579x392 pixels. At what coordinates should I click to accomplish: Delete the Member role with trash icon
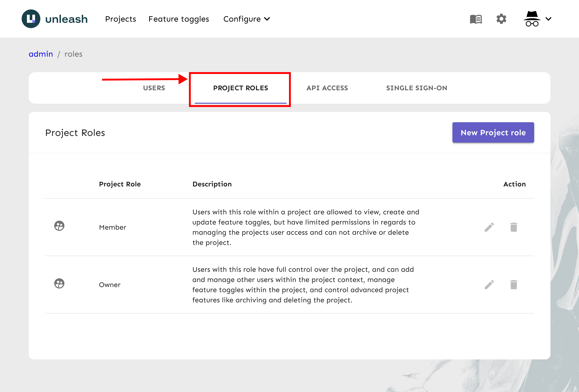pyautogui.click(x=513, y=227)
